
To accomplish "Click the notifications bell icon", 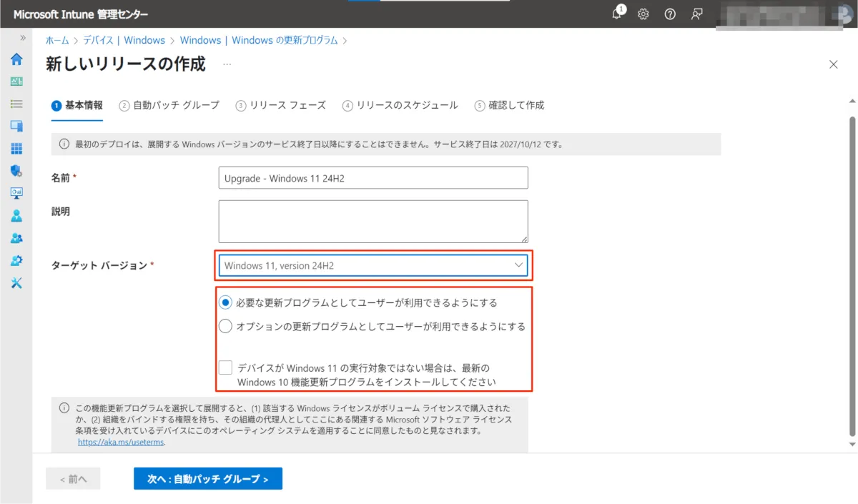I will coord(617,14).
